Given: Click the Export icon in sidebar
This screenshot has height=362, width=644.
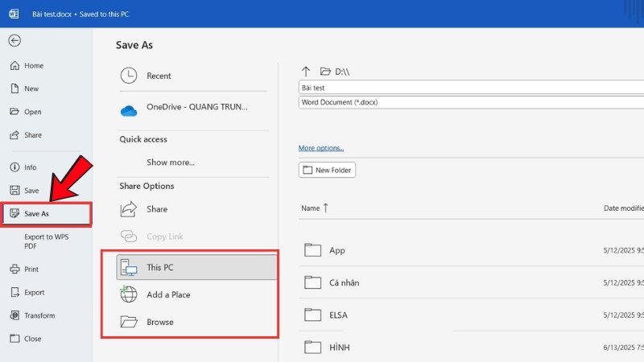Looking at the screenshot, I should (x=14, y=292).
